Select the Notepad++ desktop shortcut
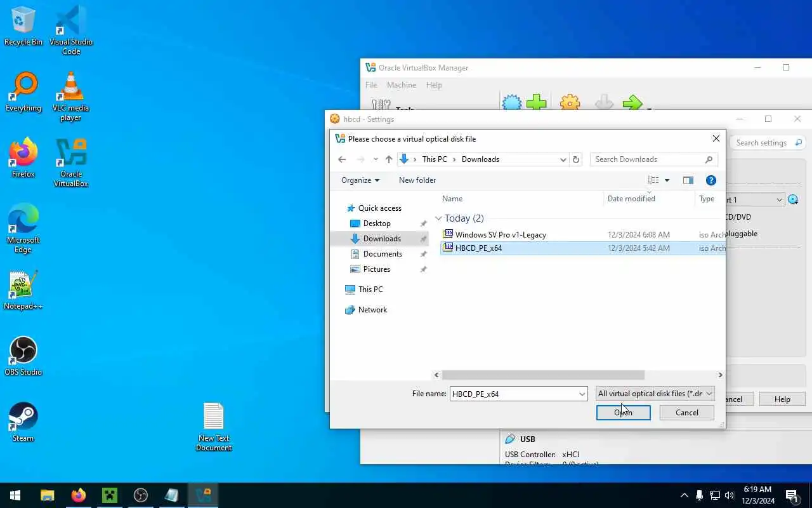Image resolution: width=812 pixels, height=508 pixels. [x=23, y=291]
